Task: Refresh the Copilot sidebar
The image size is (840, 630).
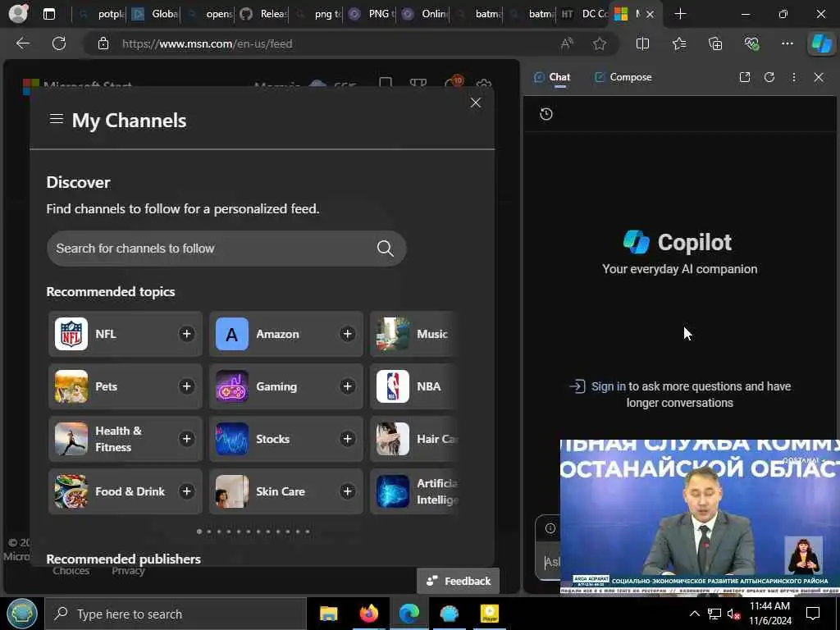Action: 769,77
